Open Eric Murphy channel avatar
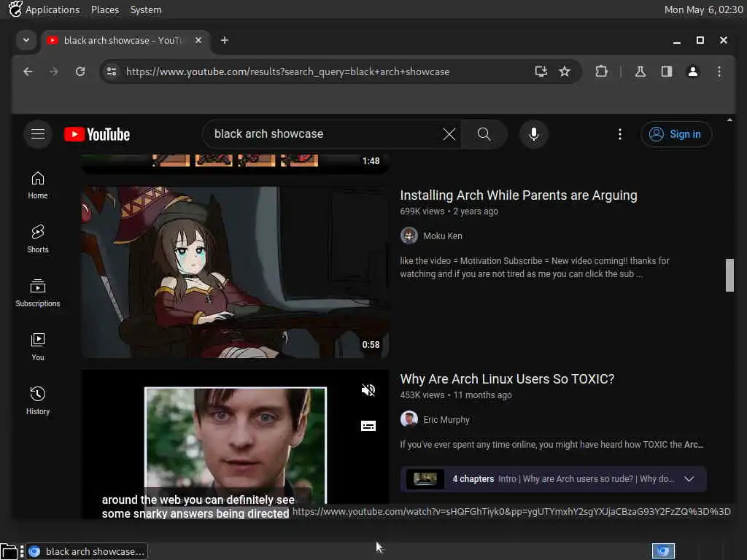The height and width of the screenshot is (560, 747). (409, 419)
